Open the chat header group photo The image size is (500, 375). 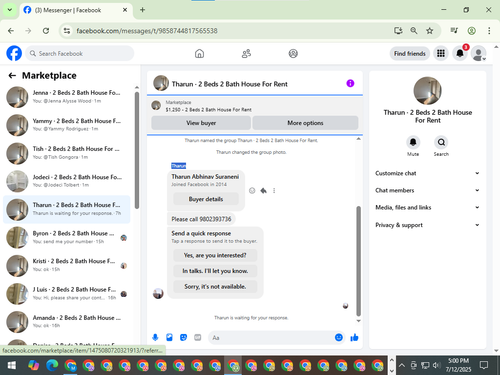point(161,83)
